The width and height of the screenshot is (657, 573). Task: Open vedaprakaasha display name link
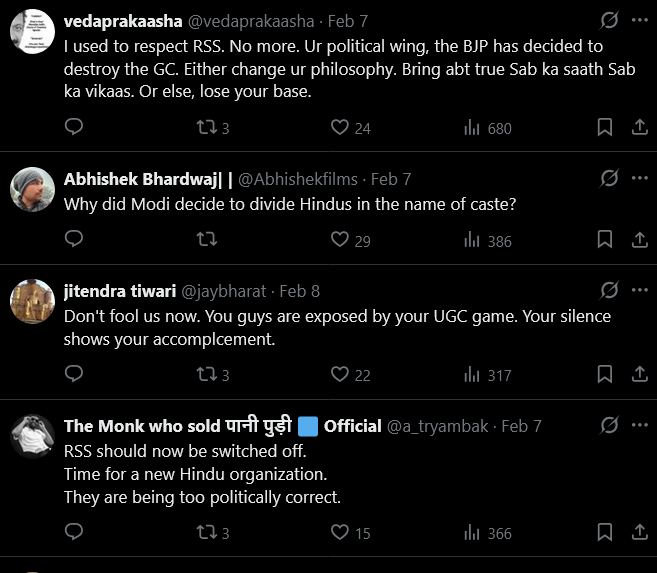[121, 20]
